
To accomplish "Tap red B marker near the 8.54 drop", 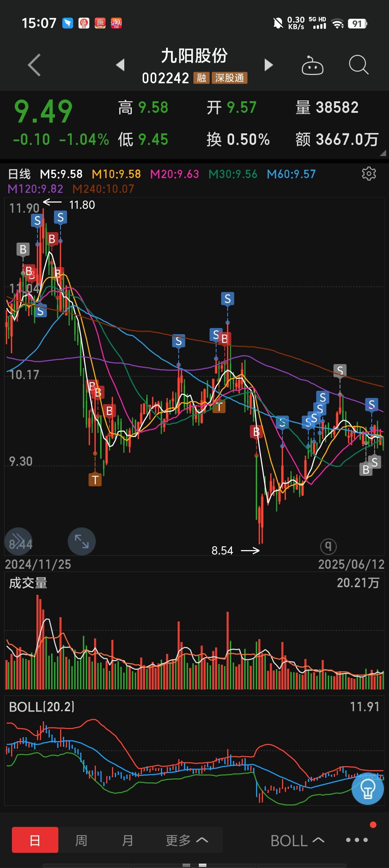I will [x=256, y=431].
